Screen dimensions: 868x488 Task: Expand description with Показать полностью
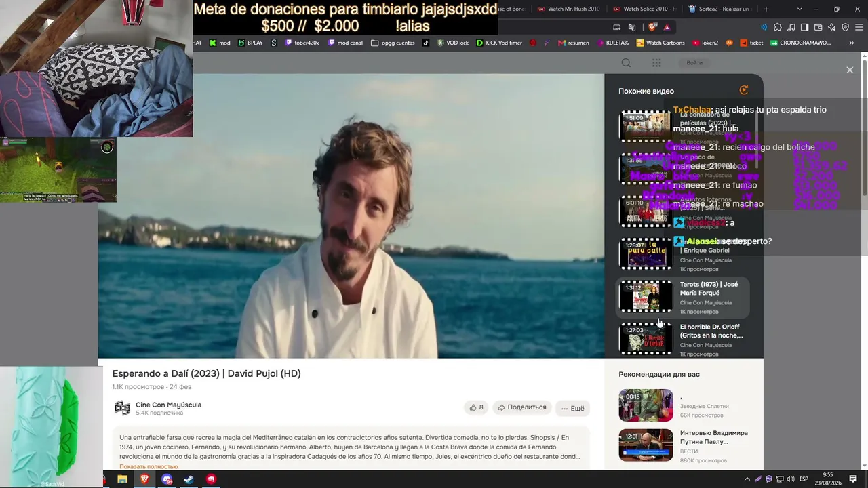149,466
